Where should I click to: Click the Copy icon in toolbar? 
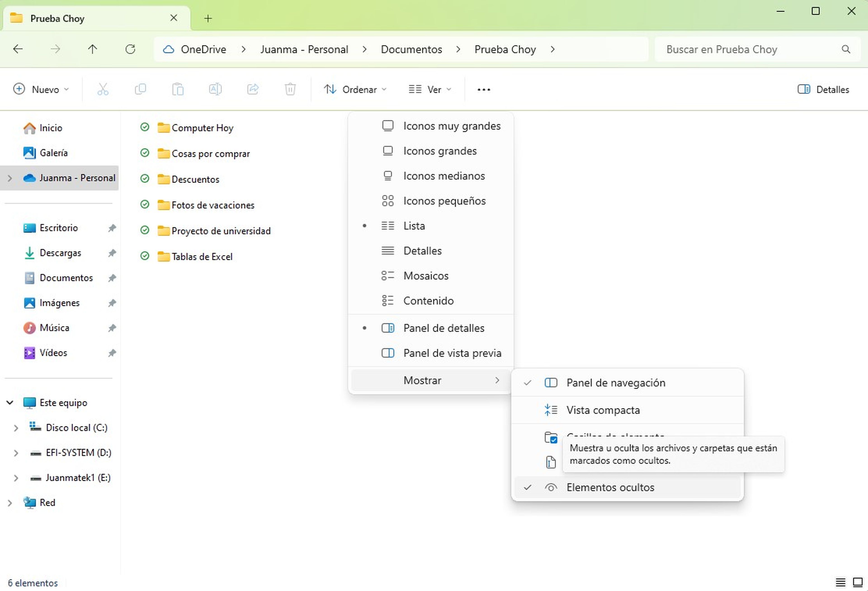click(140, 89)
